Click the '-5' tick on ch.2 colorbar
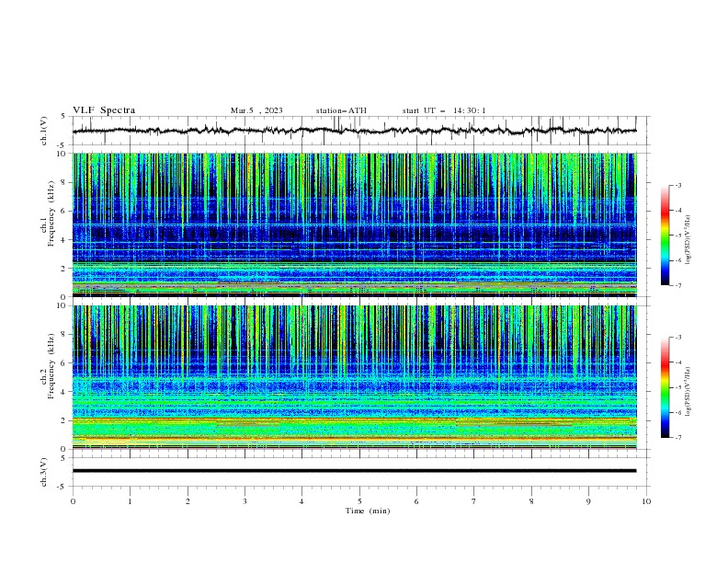 tap(678, 387)
